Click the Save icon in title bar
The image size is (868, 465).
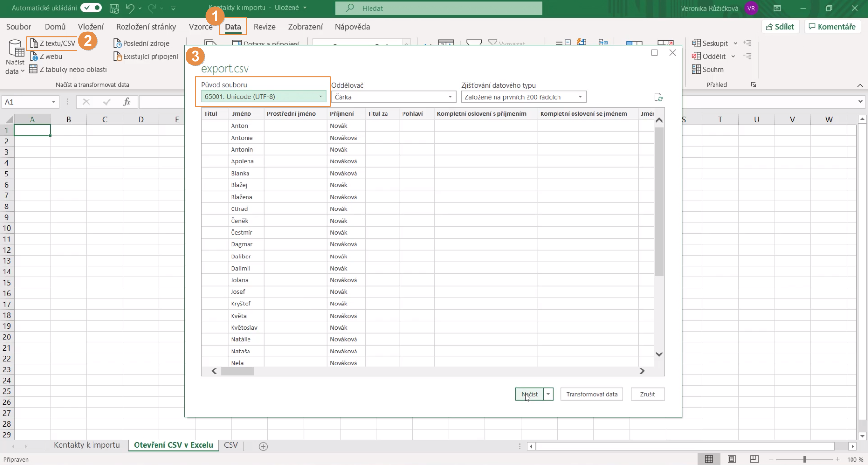point(114,8)
